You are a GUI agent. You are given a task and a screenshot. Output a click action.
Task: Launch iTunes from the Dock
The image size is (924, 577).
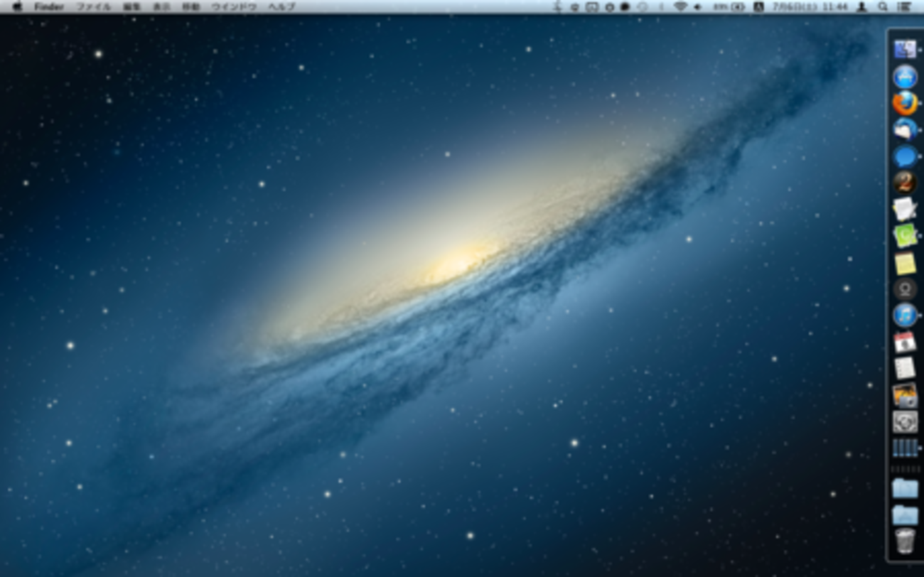point(904,314)
